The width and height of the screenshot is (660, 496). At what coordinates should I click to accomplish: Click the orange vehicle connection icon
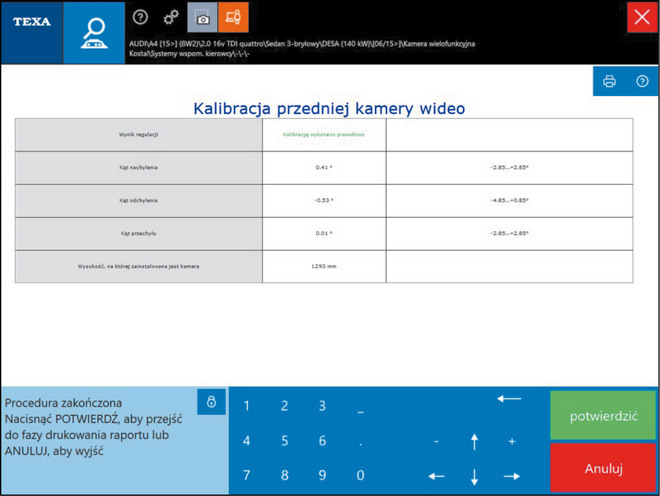233,17
